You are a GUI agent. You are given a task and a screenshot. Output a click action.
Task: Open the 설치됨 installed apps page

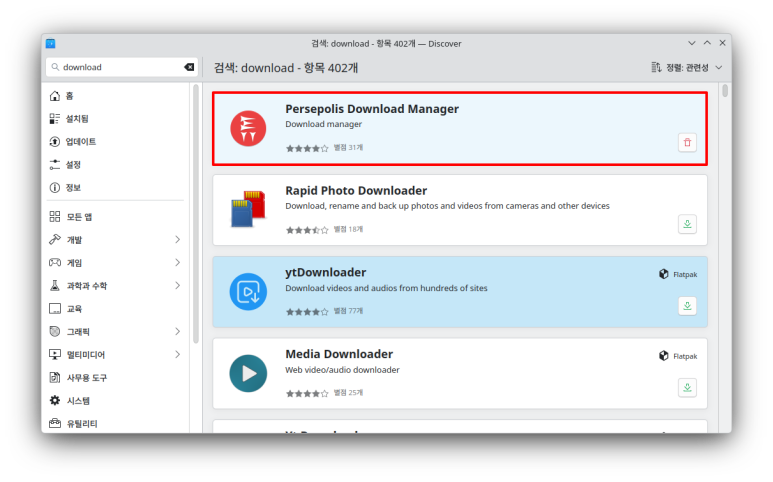click(x=117, y=119)
